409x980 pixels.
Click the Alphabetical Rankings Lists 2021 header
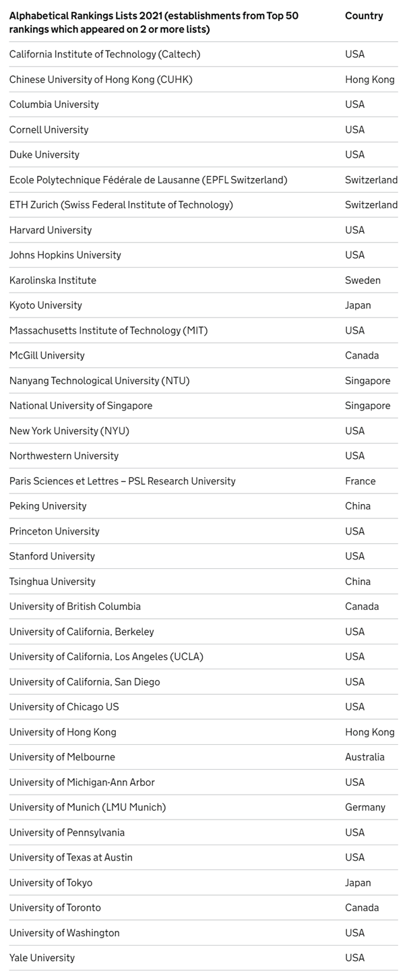point(154,22)
